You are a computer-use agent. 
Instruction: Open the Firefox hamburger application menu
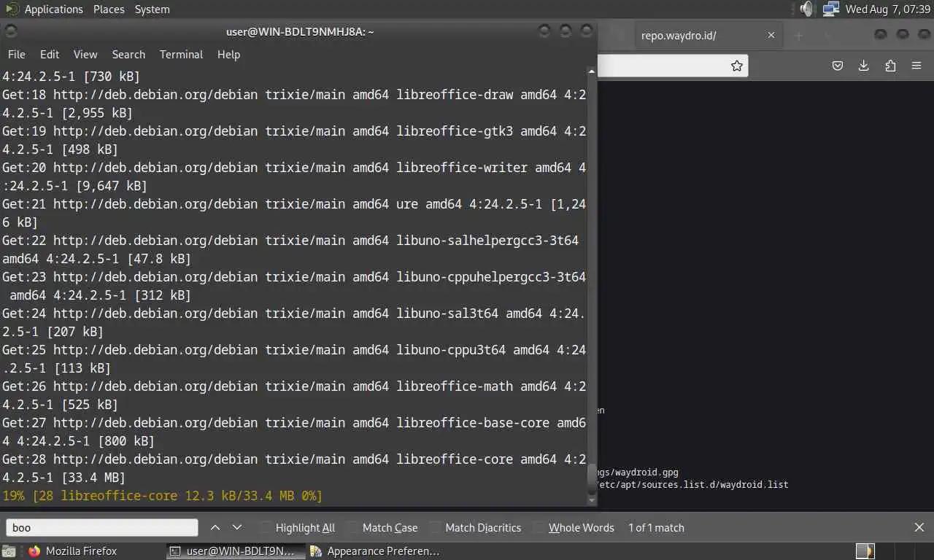pos(916,66)
